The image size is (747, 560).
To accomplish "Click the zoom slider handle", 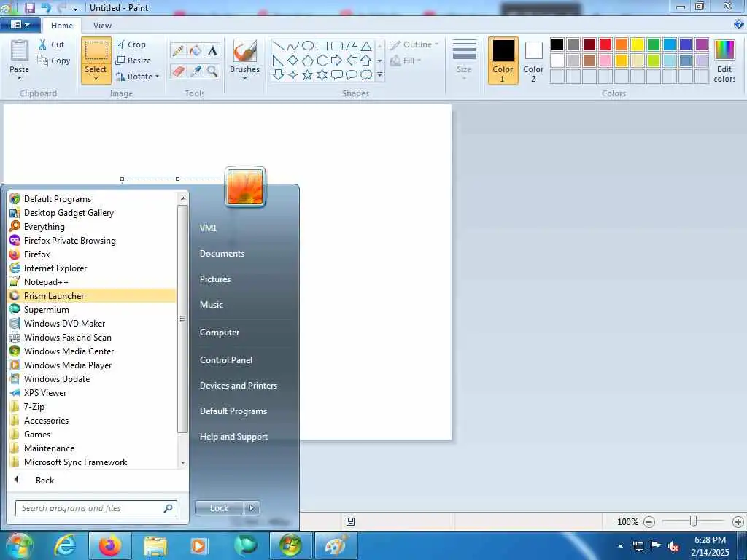I will tap(694, 521).
